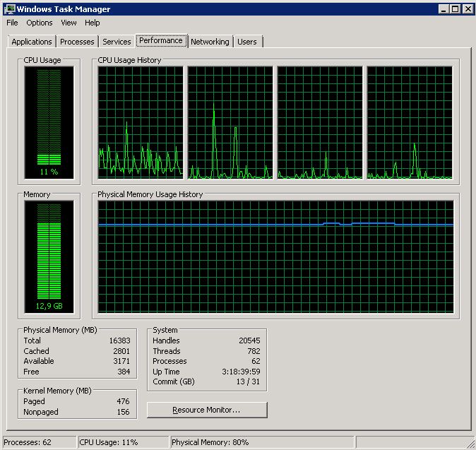Click the Threads value 782
Viewport: 476px width, 450px height.
click(x=254, y=351)
